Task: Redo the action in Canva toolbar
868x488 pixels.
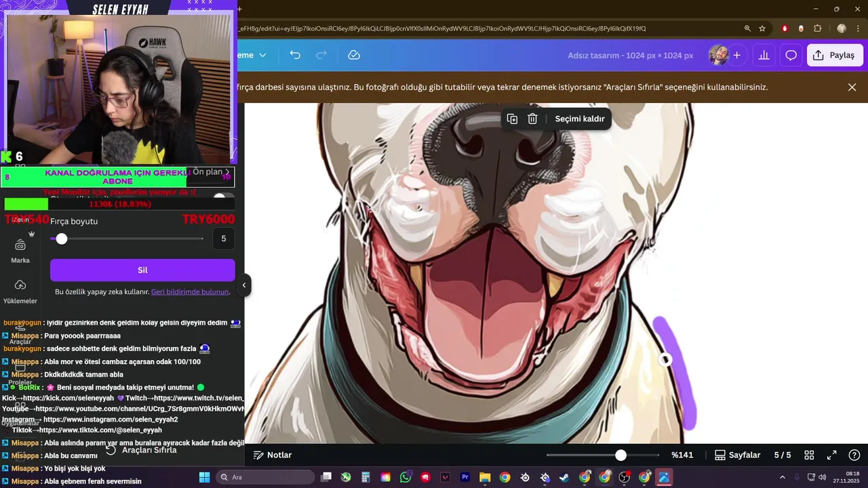Action: click(322, 55)
